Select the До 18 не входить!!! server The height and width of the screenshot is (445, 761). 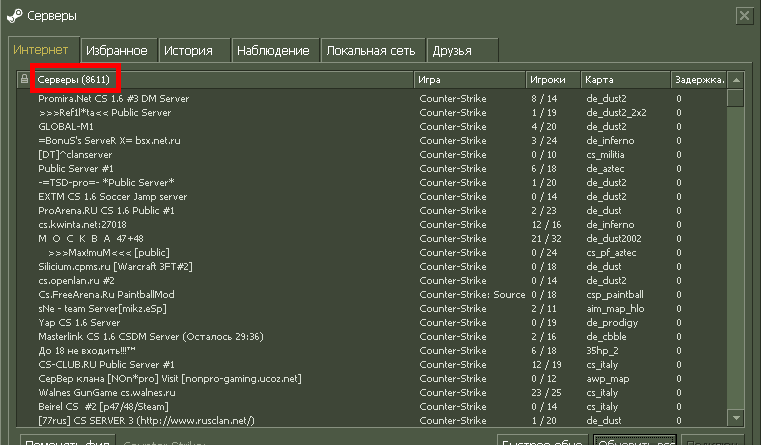point(372,351)
